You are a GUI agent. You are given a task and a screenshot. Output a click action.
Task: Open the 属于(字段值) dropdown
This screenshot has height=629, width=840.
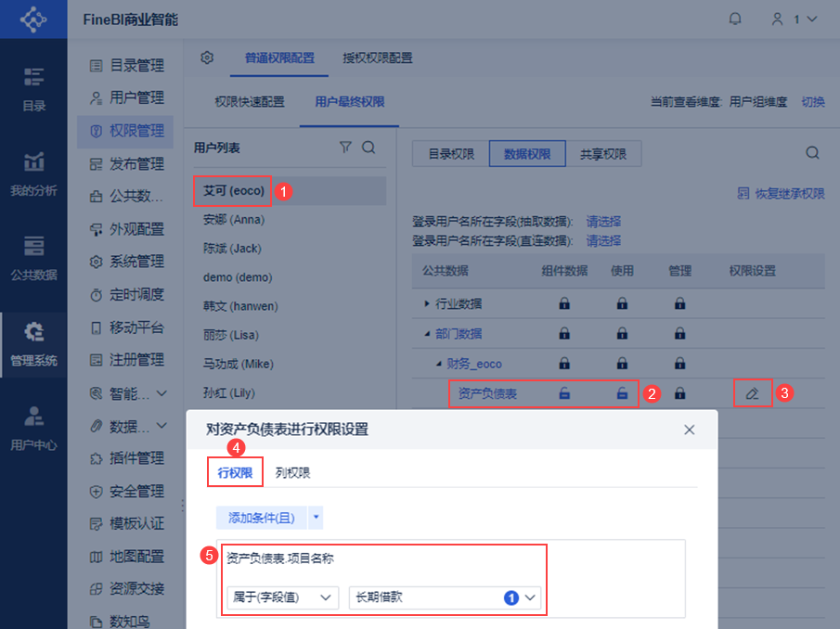(x=282, y=597)
